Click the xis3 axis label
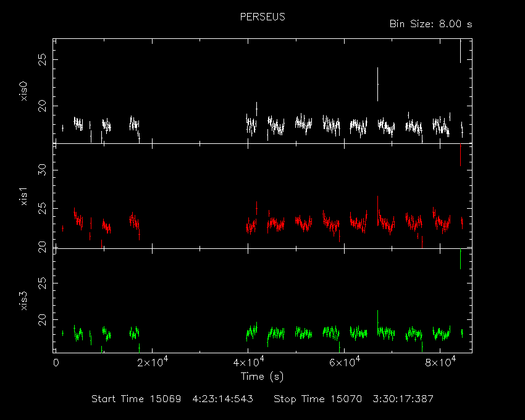Viewport: 525px width, 420px height. [23, 301]
